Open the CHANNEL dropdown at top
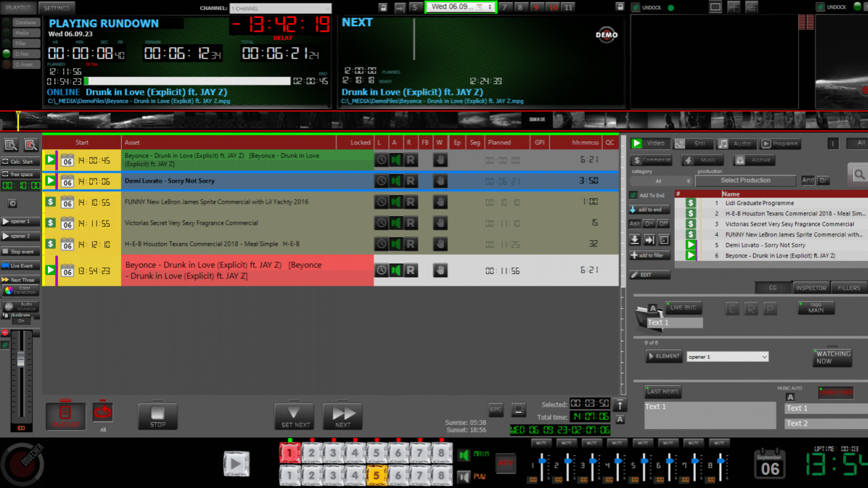Image resolution: width=868 pixels, height=488 pixels. tap(281, 9)
